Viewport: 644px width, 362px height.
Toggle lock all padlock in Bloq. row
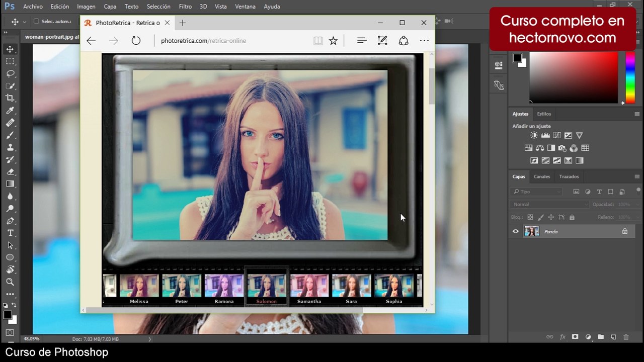[572, 217]
